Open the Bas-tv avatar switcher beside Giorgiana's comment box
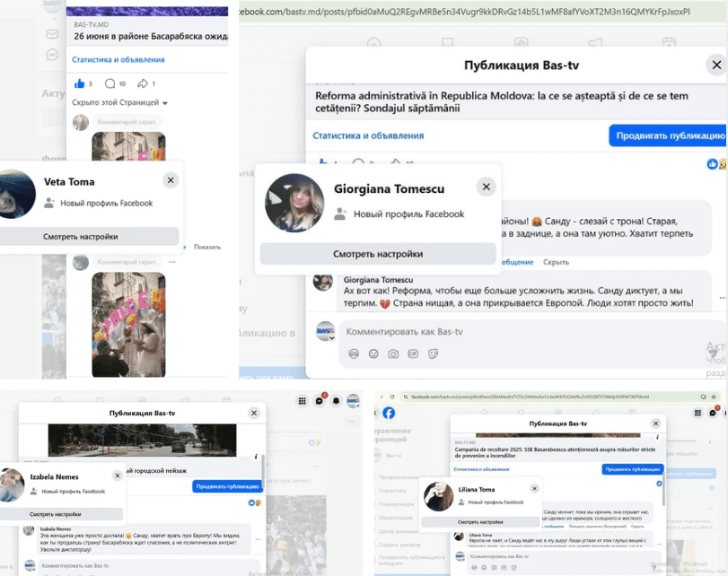Image resolution: width=728 pixels, height=576 pixels. tap(326, 331)
